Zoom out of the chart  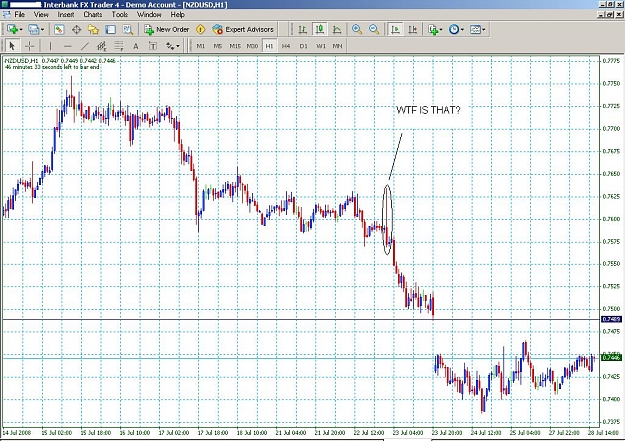374,30
